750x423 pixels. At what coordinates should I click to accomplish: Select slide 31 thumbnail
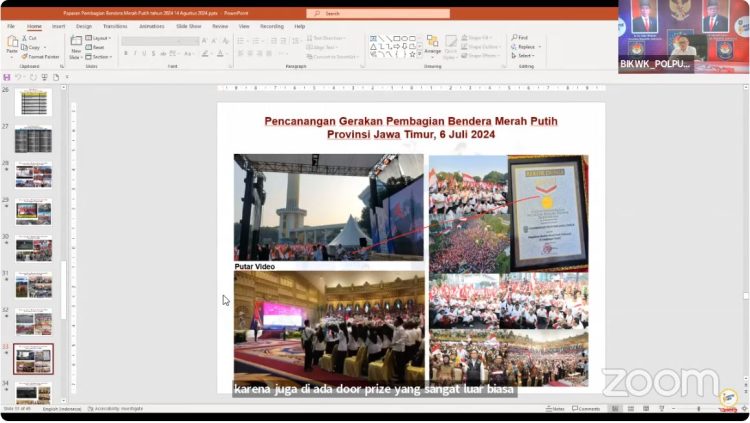click(33, 285)
